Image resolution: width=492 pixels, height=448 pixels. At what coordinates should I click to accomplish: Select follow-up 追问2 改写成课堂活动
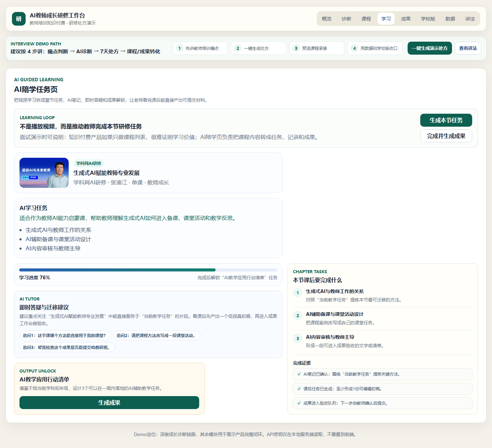157,335
